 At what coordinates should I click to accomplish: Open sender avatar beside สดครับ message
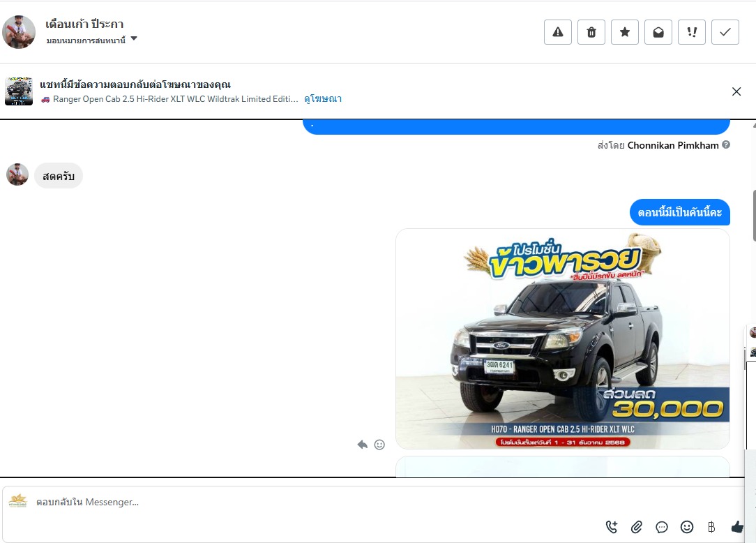(x=17, y=174)
